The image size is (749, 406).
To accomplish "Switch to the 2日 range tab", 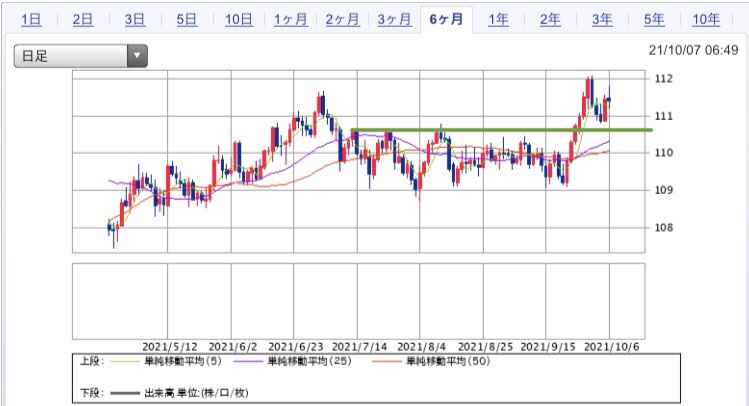I will pyautogui.click(x=83, y=20).
